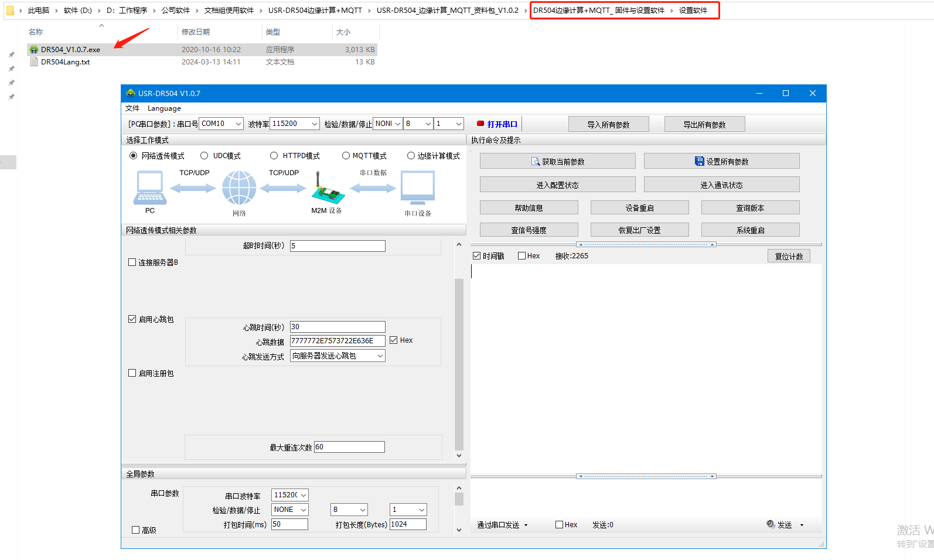
Task: Open the 心跳发送方式 dropdown
Action: click(x=380, y=356)
